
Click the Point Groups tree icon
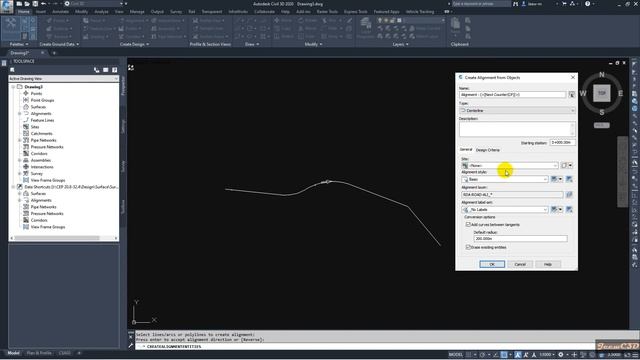click(x=26, y=100)
